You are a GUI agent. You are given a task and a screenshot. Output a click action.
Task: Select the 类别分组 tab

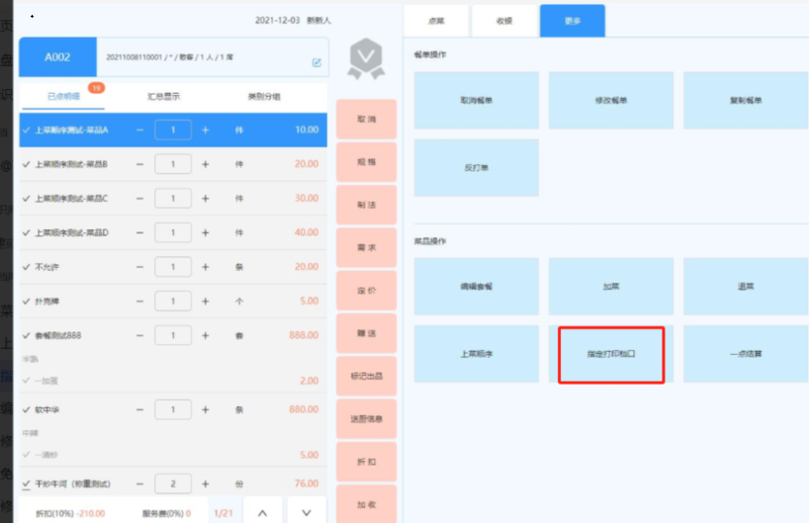[x=263, y=97]
